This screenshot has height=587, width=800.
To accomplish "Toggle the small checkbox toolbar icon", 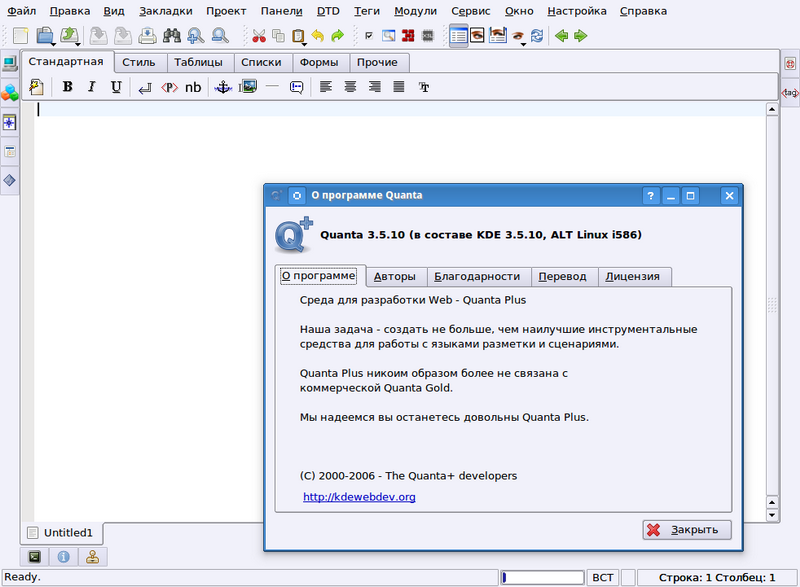I will tap(369, 36).
